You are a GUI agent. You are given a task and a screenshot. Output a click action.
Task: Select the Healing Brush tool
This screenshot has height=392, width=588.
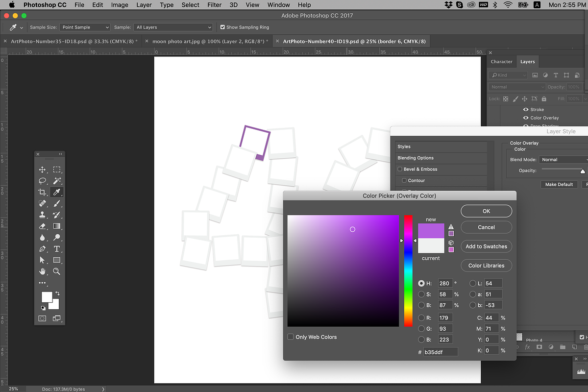(43, 203)
